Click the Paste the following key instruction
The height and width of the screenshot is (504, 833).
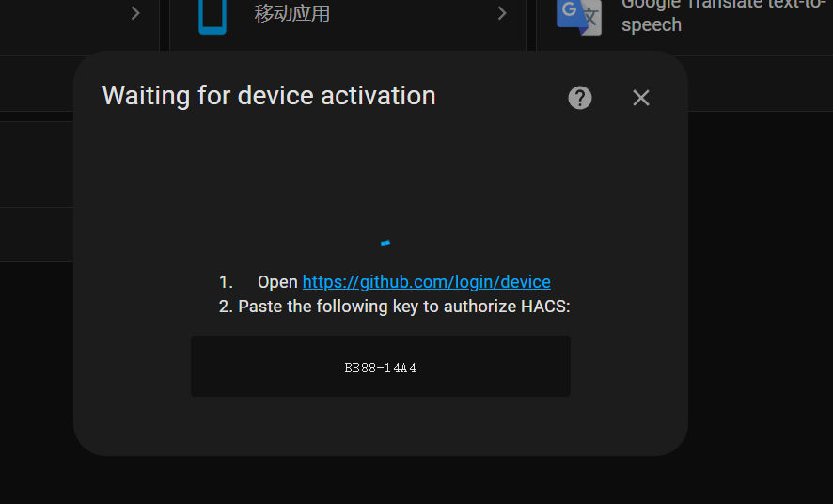click(x=403, y=307)
